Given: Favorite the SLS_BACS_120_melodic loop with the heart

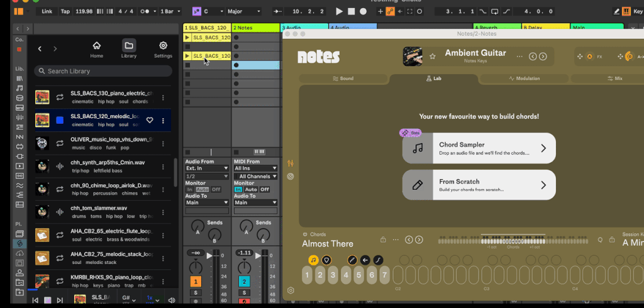Looking at the screenshot, I should 150,120.
